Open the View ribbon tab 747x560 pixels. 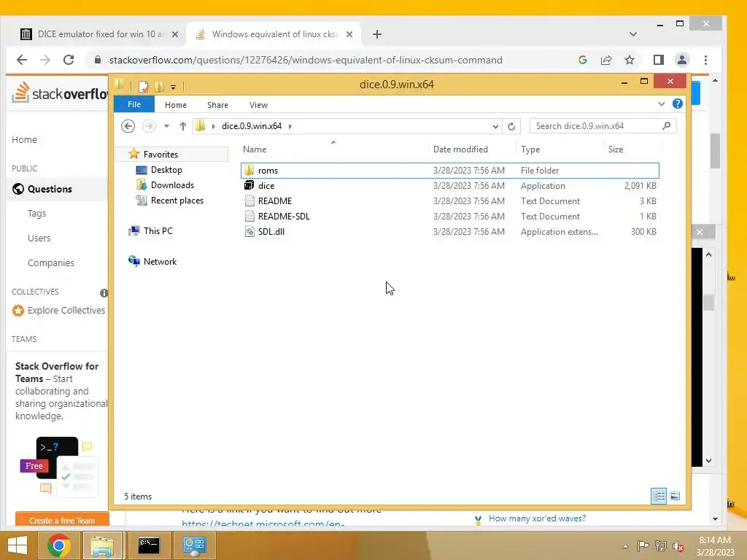click(259, 105)
